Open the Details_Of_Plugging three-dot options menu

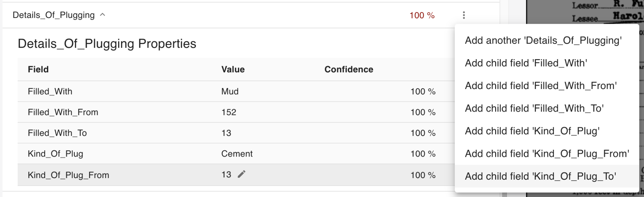(464, 15)
